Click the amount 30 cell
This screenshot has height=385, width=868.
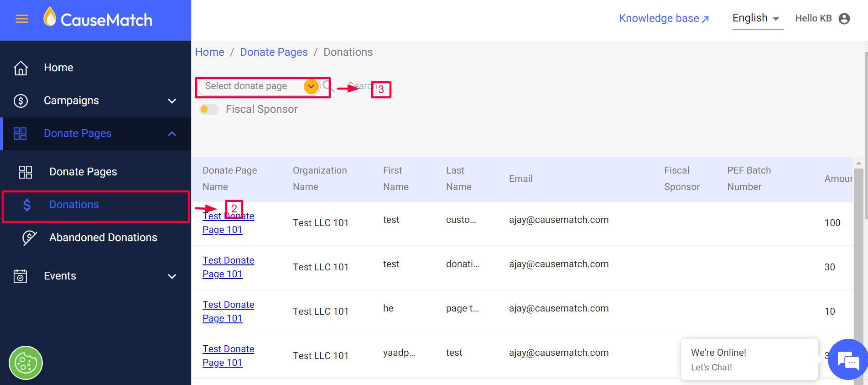coord(830,267)
